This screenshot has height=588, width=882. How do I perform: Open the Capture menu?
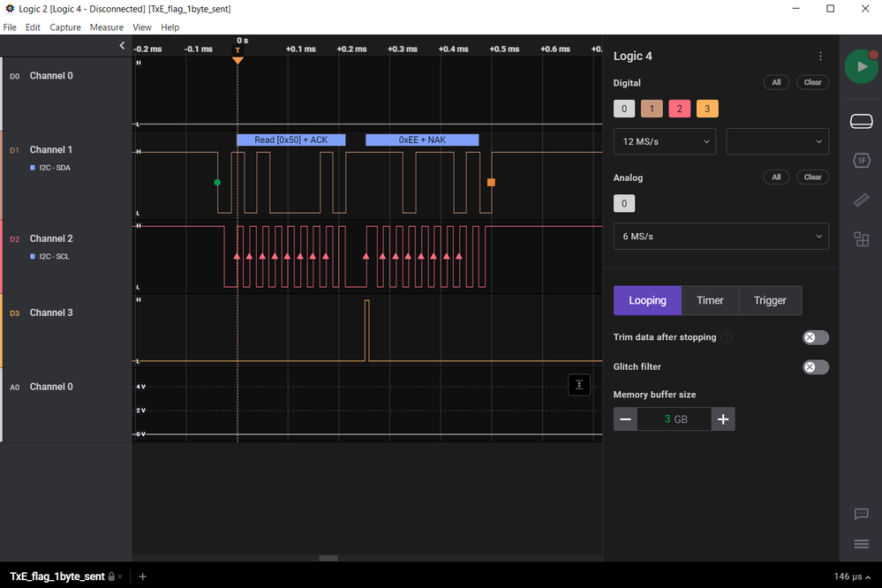point(65,27)
